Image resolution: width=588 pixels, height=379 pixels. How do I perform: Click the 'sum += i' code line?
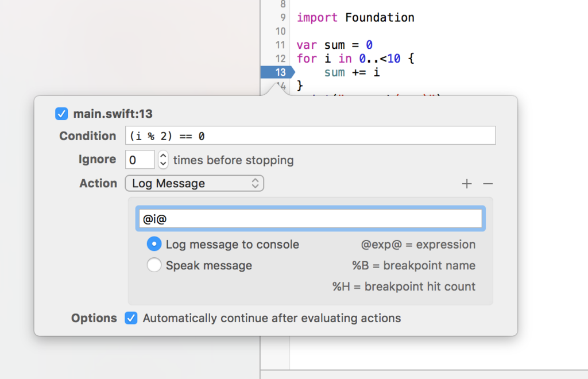(x=352, y=72)
